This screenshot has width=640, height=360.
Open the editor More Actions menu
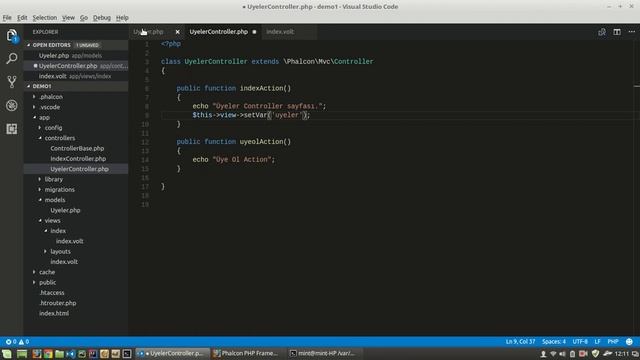[631, 32]
